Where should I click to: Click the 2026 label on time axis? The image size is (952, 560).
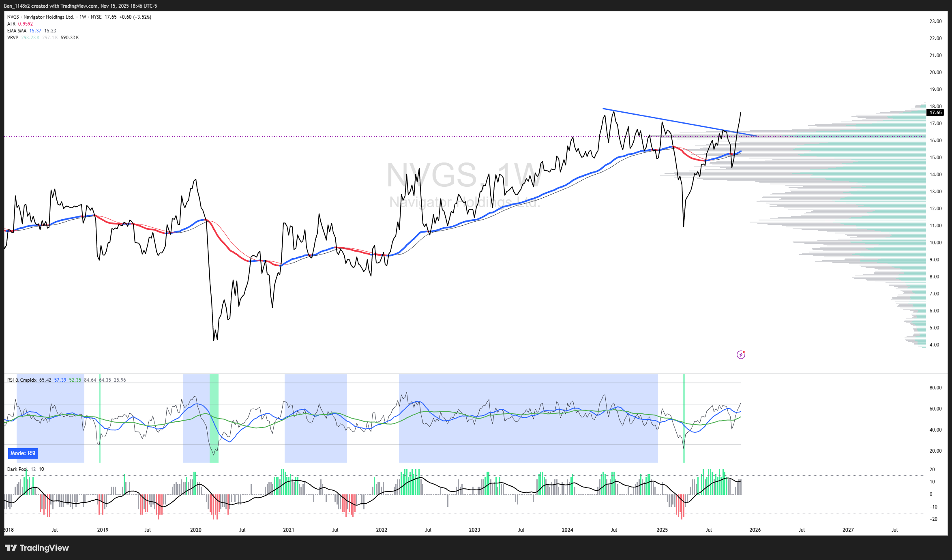point(755,530)
